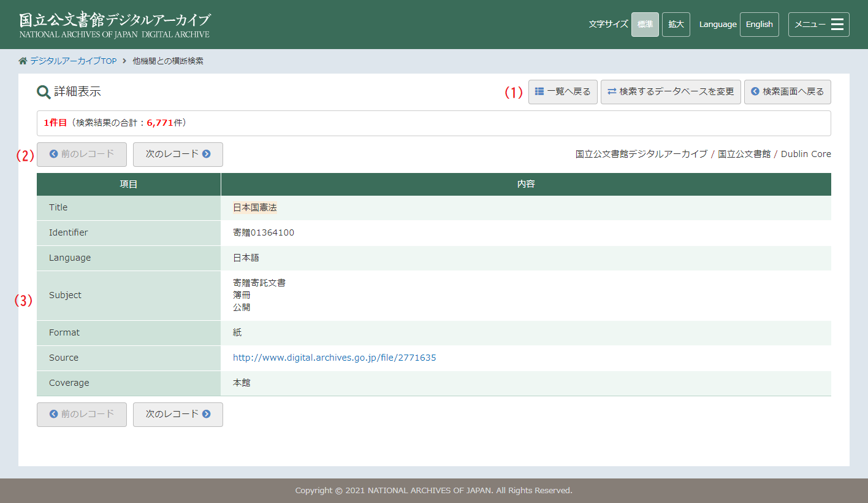
Task: Click the Subject value 簿冊
Action: coord(242,295)
